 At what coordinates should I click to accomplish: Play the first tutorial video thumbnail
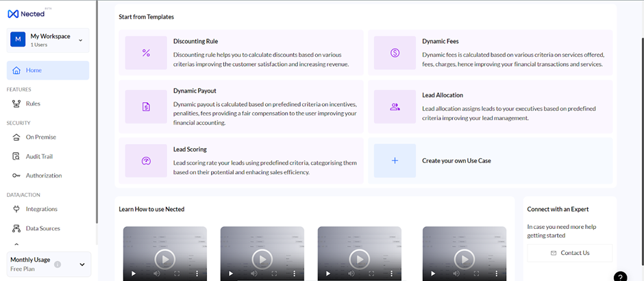165,259
